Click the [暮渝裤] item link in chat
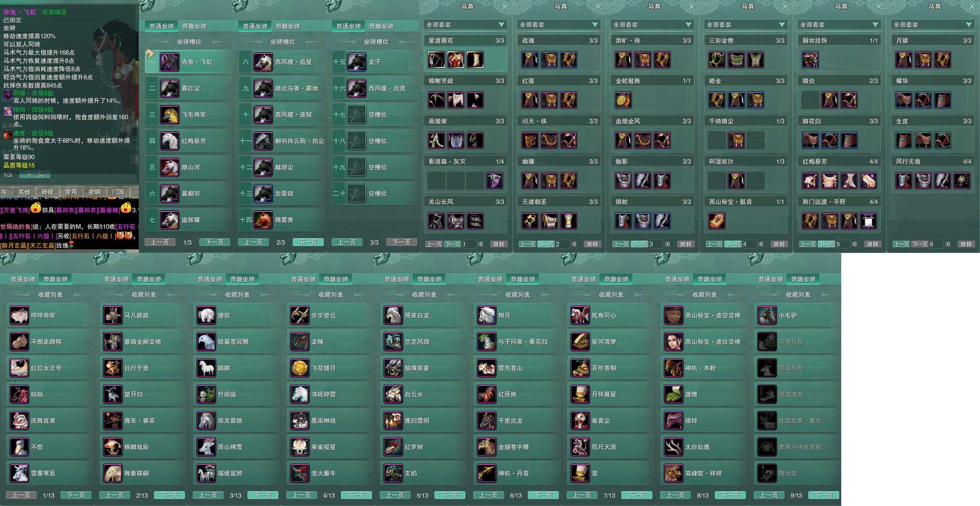The image size is (980, 506). [x=109, y=210]
